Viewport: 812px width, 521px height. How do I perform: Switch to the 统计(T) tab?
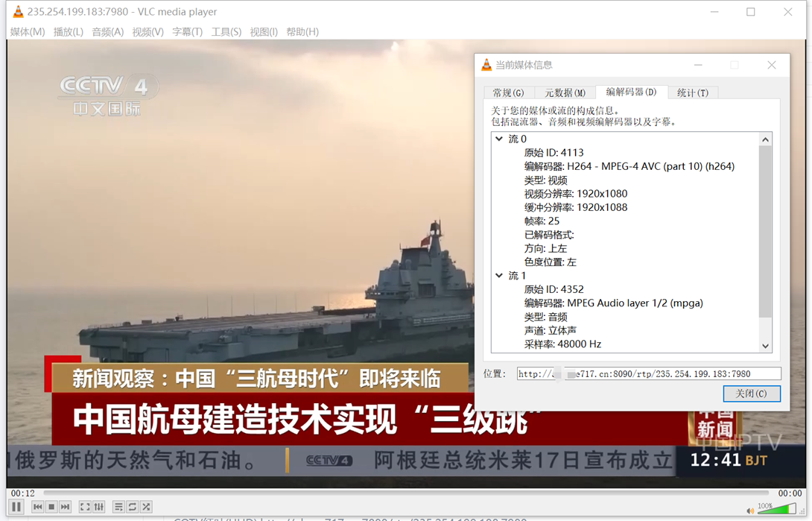click(x=693, y=92)
